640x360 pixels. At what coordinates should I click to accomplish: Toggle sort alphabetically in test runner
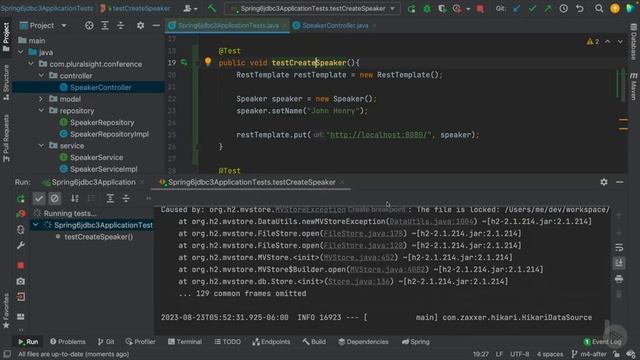(x=75, y=198)
